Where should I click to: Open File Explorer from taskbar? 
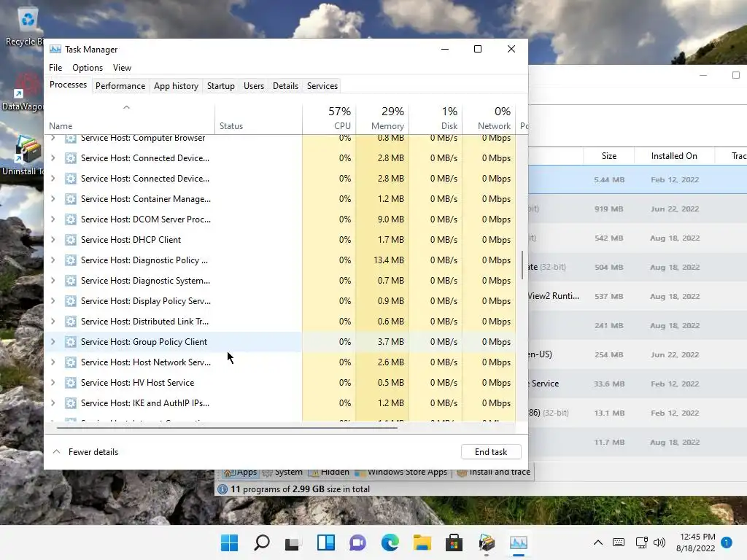pyautogui.click(x=422, y=542)
